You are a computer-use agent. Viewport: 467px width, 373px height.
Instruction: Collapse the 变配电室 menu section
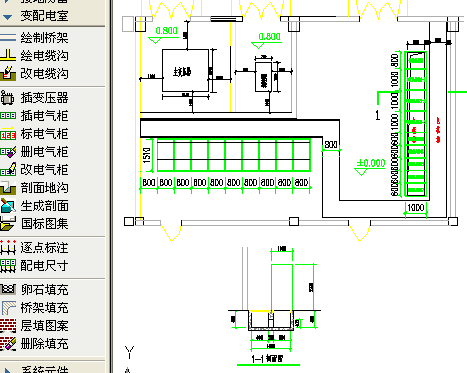tap(7, 16)
